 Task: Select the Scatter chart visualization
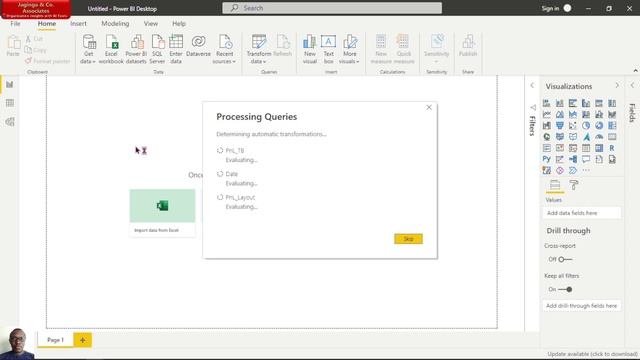click(x=573, y=126)
